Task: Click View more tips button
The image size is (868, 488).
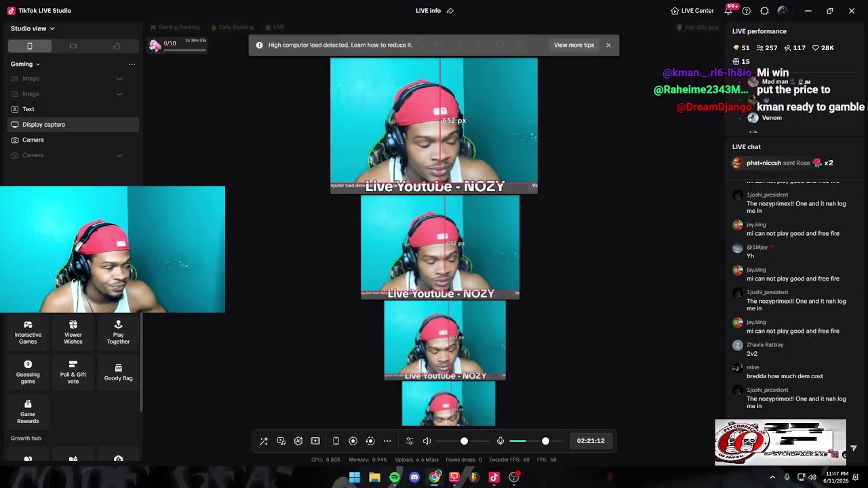Action: click(574, 45)
